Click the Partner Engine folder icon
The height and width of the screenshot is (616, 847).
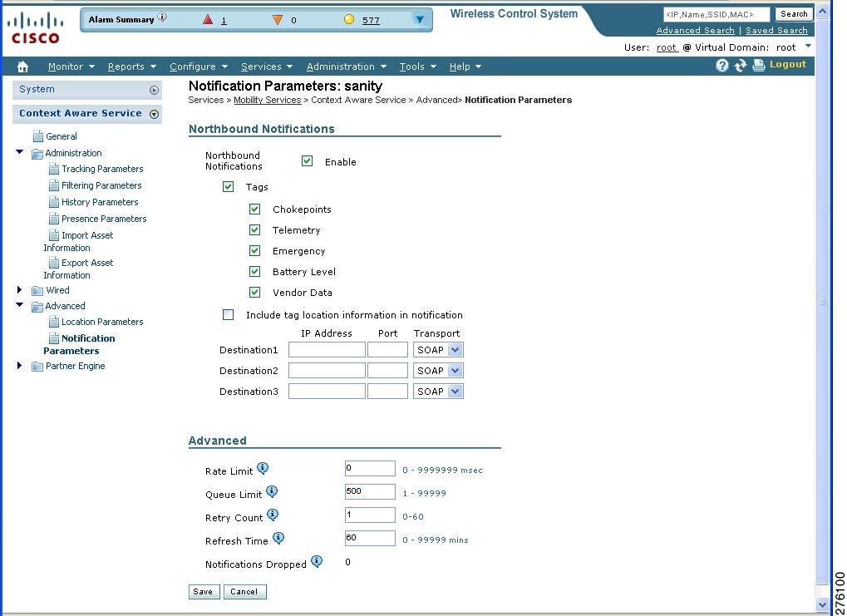(37, 367)
